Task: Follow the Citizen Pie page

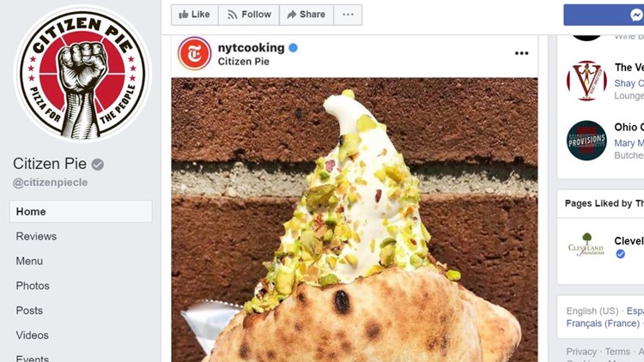Action: coord(249,15)
